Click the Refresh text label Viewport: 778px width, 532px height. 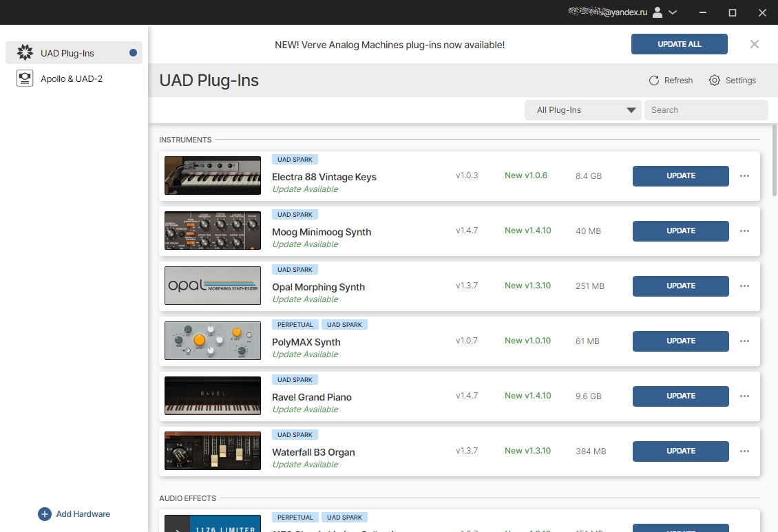(x=678, y=81)
